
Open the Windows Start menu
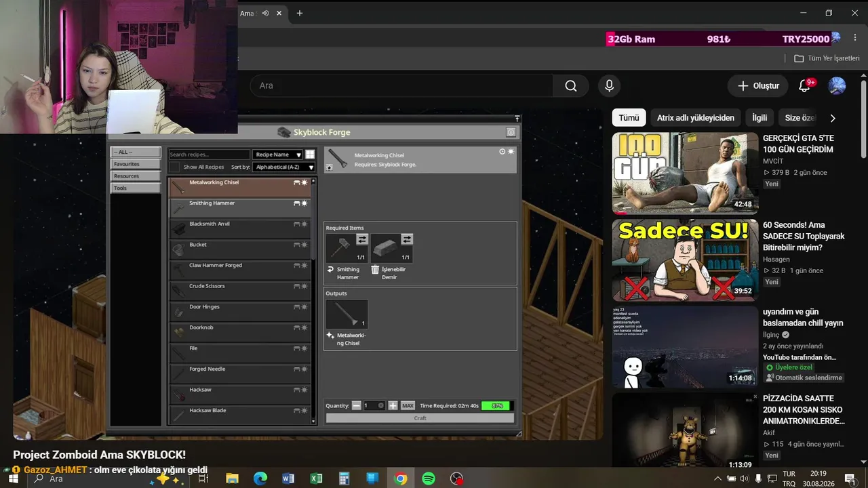(x=13, y=479)
